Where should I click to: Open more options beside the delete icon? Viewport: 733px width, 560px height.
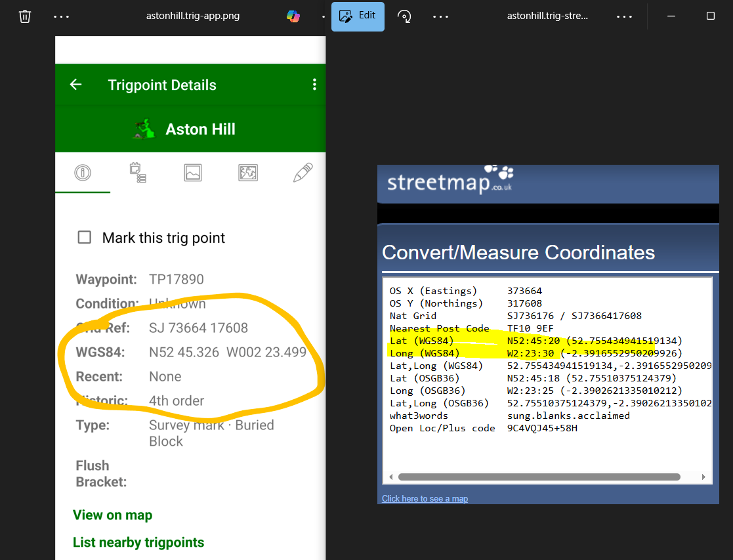click(61, 16)
